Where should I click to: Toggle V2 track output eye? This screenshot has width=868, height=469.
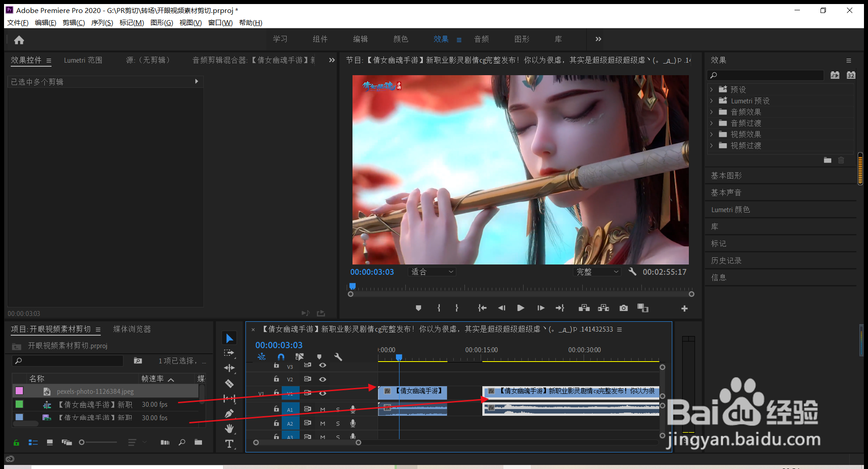pos(322,379)
